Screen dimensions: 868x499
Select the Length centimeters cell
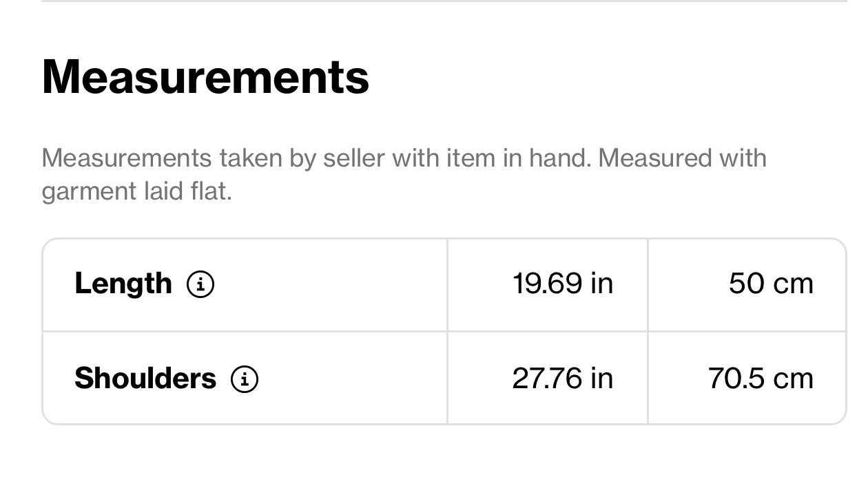point(747,284)
